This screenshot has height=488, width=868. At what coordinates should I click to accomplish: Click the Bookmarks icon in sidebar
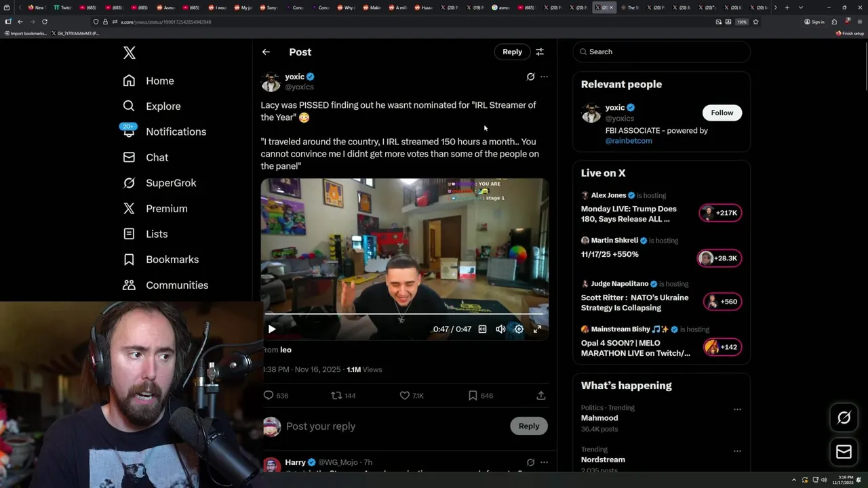point(129,260)
